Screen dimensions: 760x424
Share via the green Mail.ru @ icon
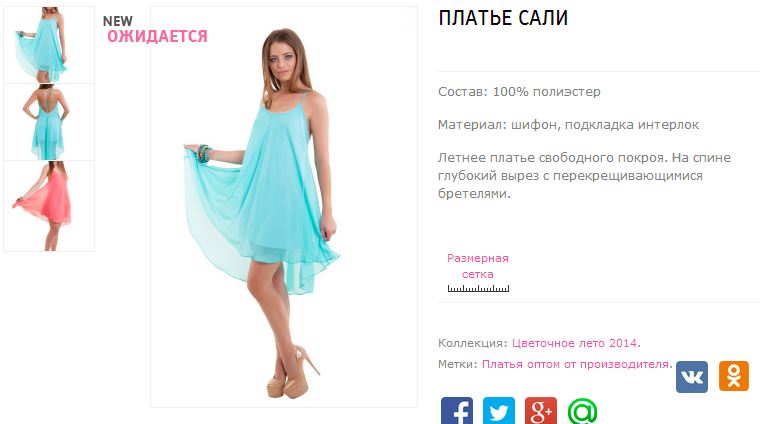point(583,411)
